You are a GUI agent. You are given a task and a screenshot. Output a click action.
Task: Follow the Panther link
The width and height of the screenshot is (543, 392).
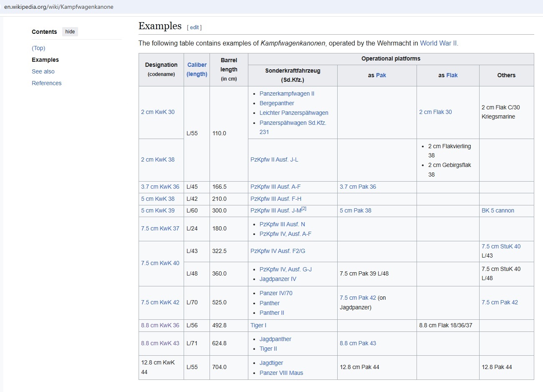[x=270, y=303]
